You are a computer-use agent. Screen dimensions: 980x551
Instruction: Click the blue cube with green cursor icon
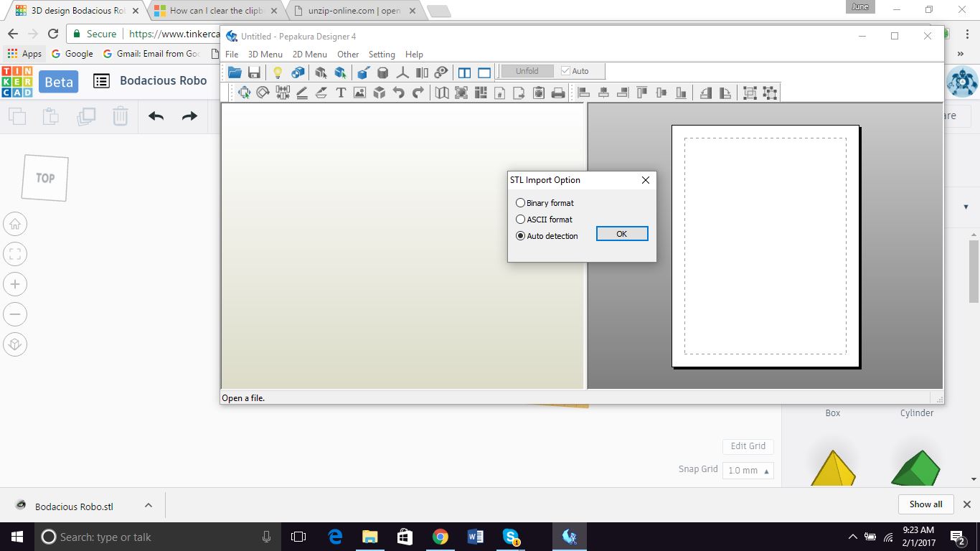tap(340, 72)
